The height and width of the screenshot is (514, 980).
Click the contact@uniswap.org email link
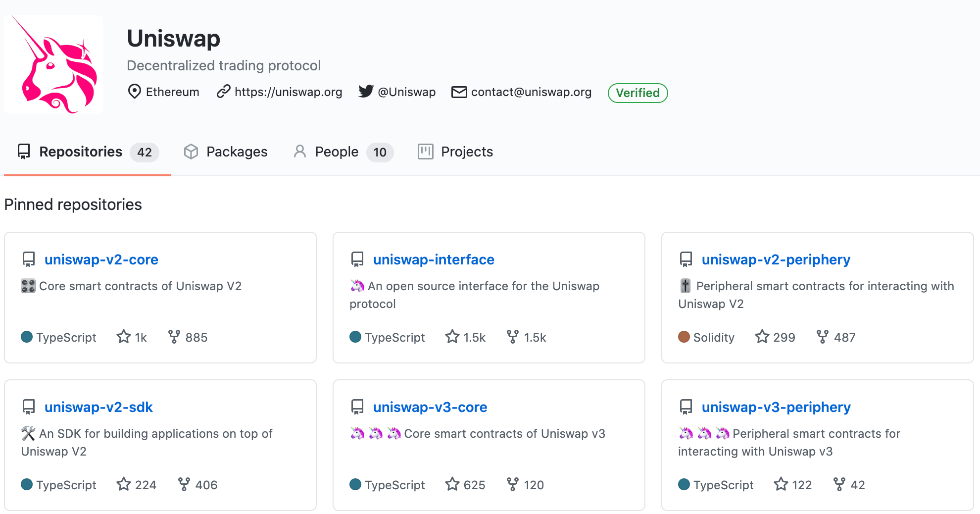531,92
